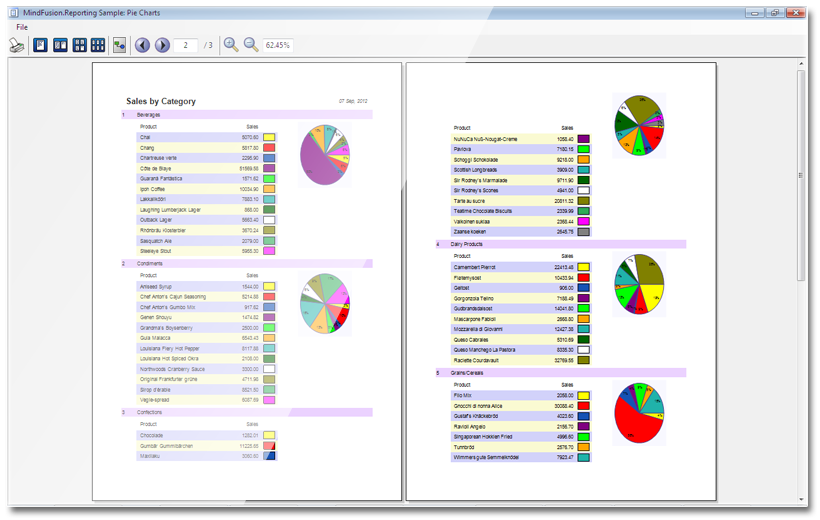
Task: Click the yellow swatch beside Chai
Action: click(x=269, y=137)
